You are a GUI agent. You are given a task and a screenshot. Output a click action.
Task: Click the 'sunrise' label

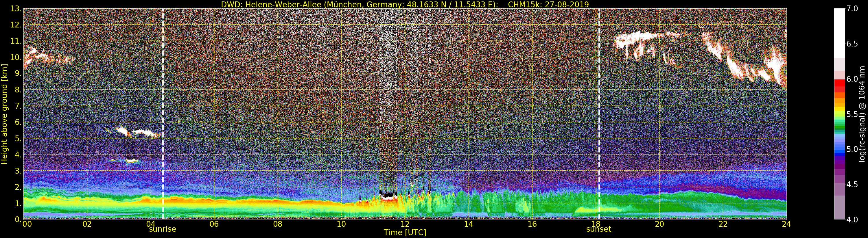(163, 229)
